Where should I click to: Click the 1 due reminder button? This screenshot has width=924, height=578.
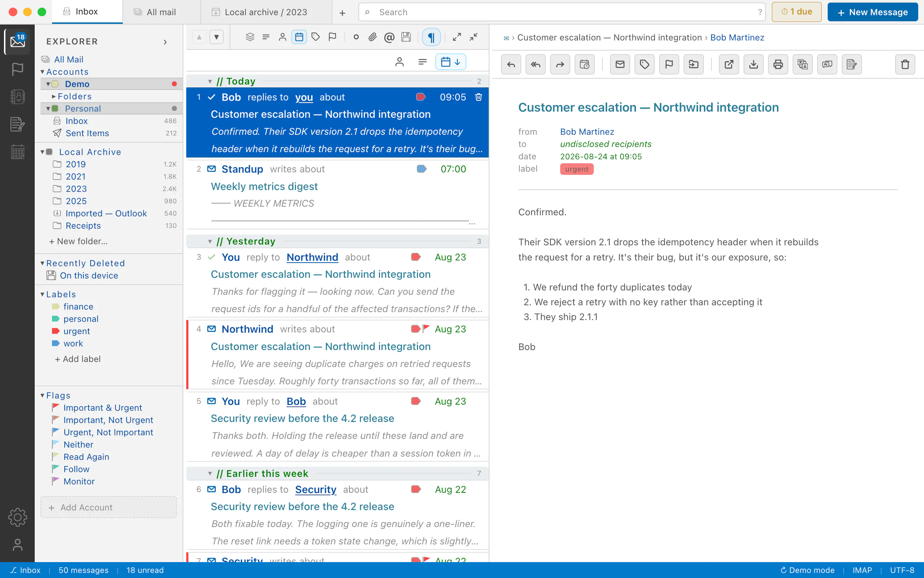[797, 12]
